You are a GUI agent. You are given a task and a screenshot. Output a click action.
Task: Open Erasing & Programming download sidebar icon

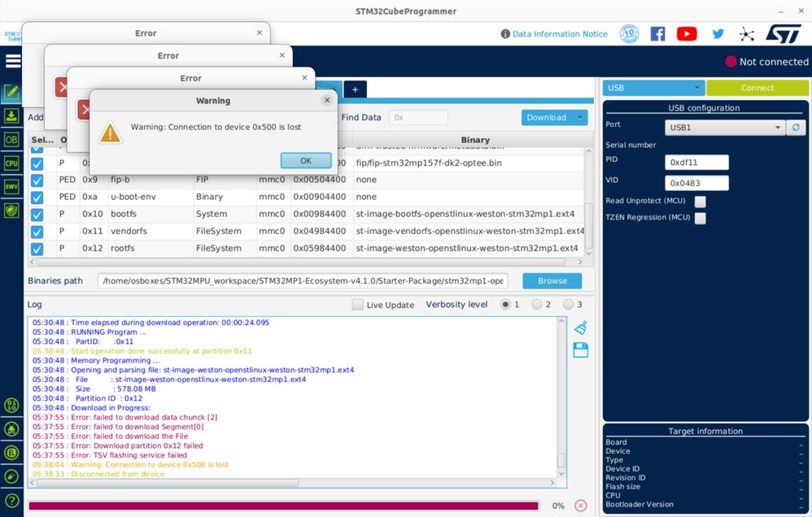(x=11, y=116)
